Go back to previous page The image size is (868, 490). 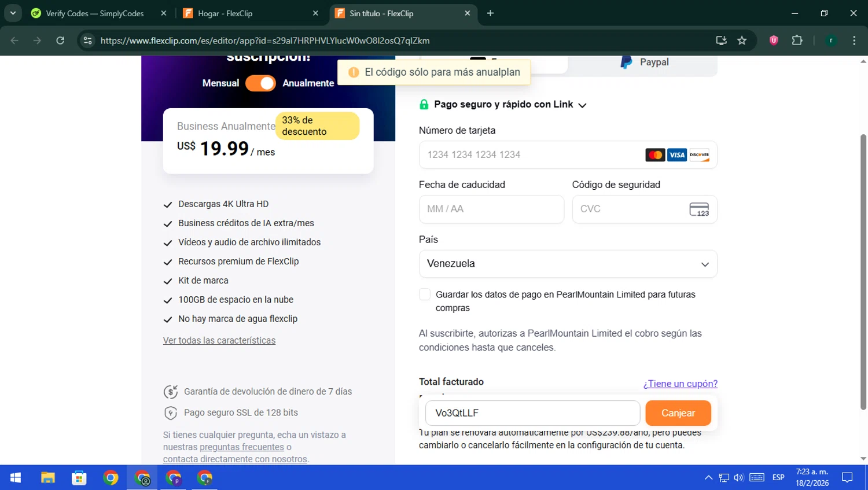[14, 40]
